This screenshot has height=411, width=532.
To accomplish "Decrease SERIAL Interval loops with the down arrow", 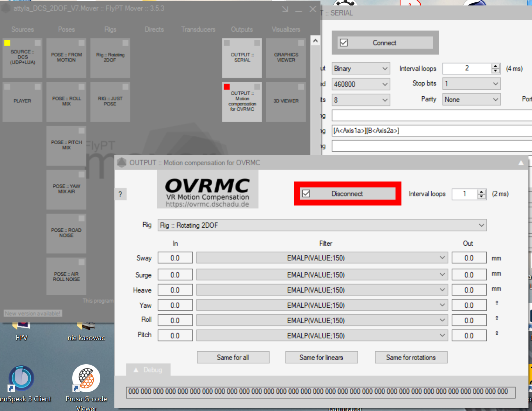I will [x=496, y=71].
